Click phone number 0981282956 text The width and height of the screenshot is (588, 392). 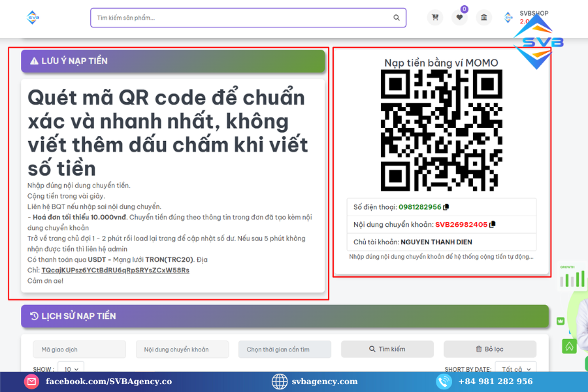click(x=419, y=207)
